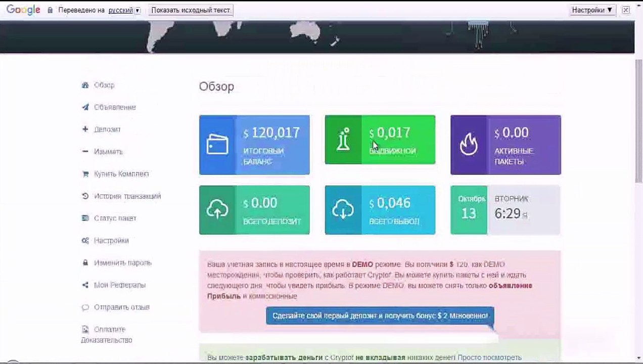643x364 pixels.
Task: Click the wallet icon on balance card
Action: click(217, 145)
